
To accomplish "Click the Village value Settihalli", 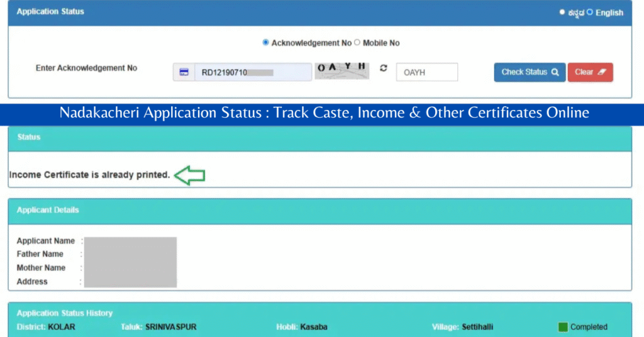I will [477, 327].
